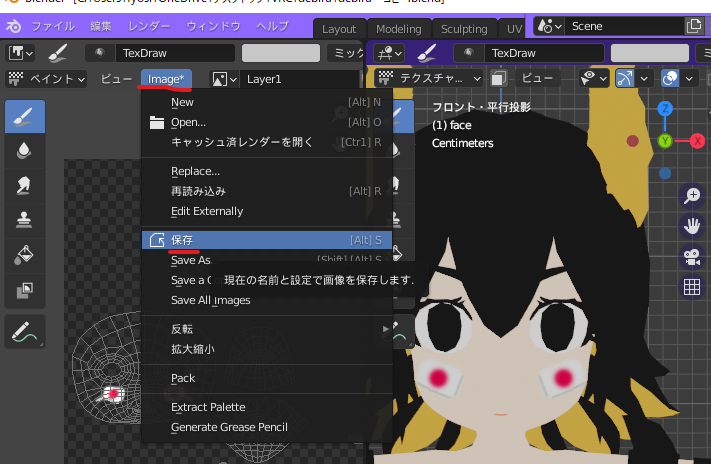Toggle viewport overlays button

point(670,79)
